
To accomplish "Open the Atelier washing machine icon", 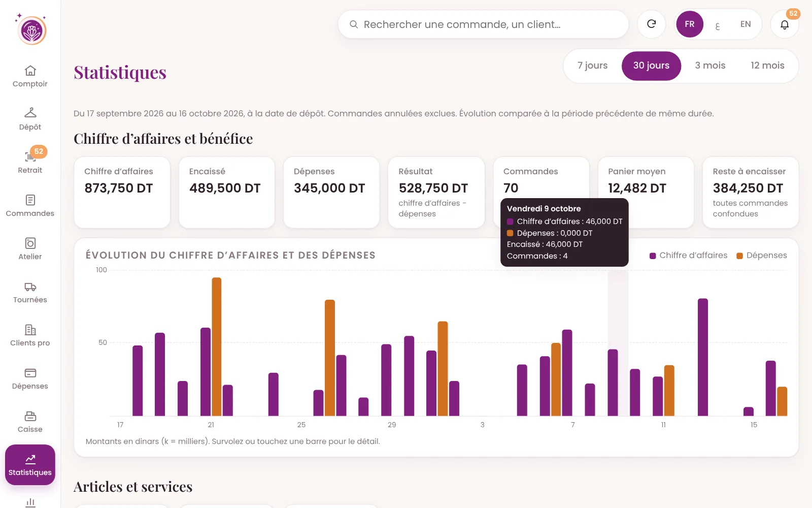I will (30, 243).
